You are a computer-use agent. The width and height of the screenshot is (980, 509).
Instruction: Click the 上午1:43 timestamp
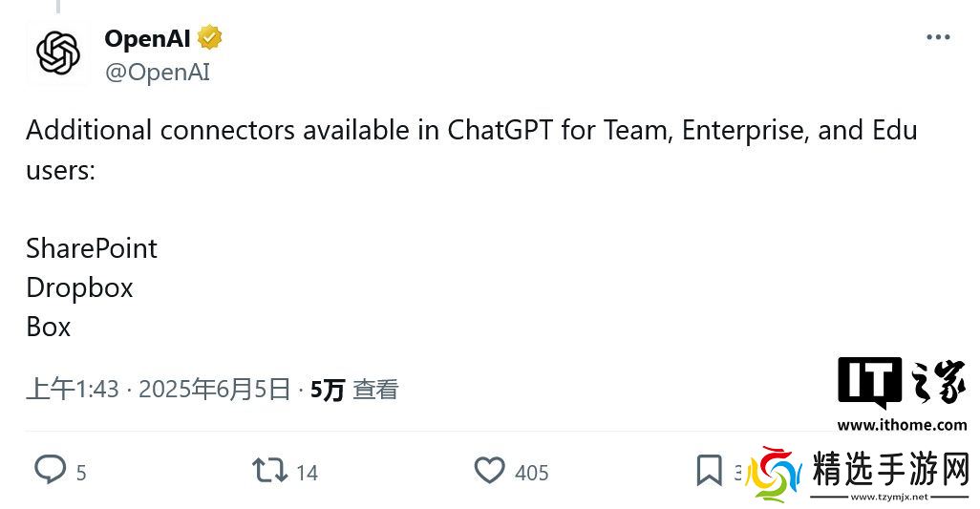[73, 390]
